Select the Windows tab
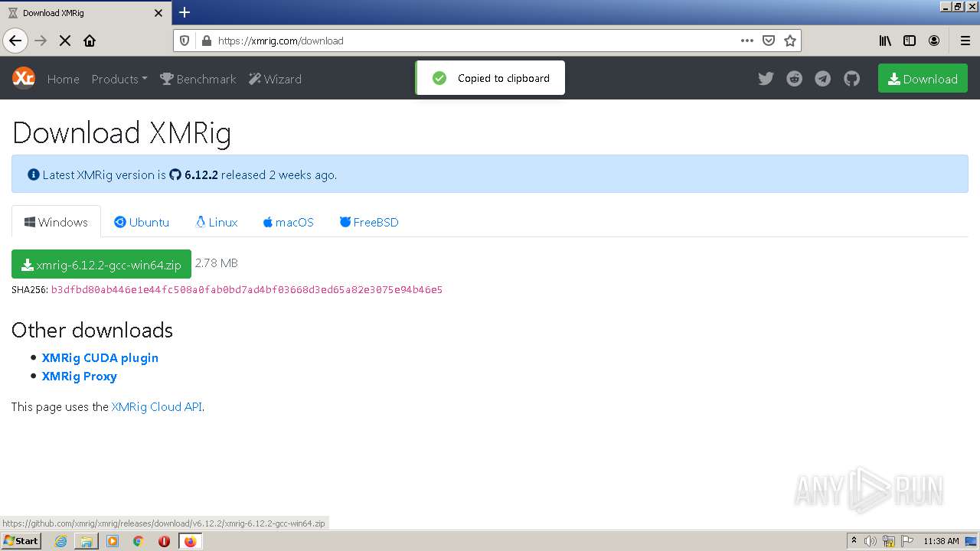 click(x=56, y=222)
